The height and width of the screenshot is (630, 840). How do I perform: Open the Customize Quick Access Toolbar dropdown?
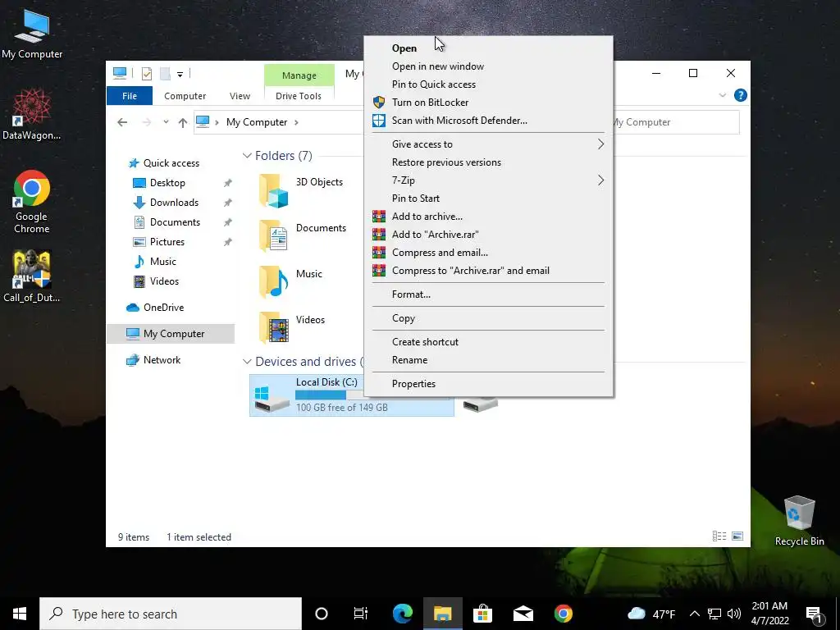[x=180, y=75]
